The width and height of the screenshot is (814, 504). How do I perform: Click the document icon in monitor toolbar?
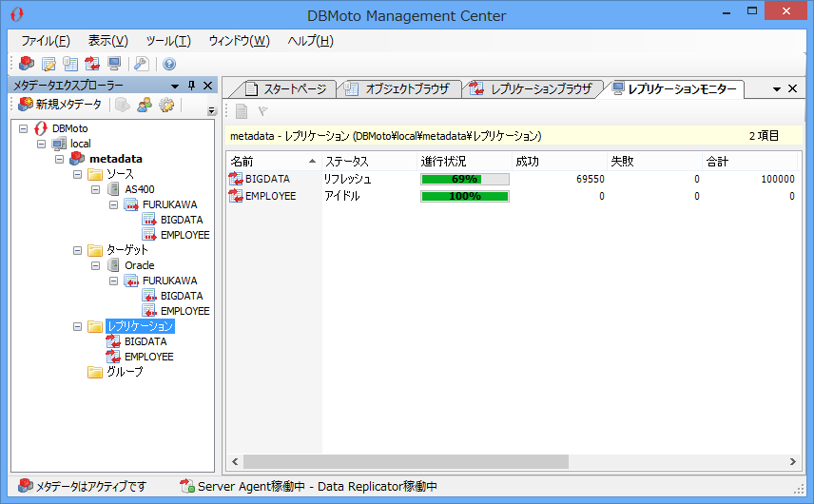tap(242, 111)
